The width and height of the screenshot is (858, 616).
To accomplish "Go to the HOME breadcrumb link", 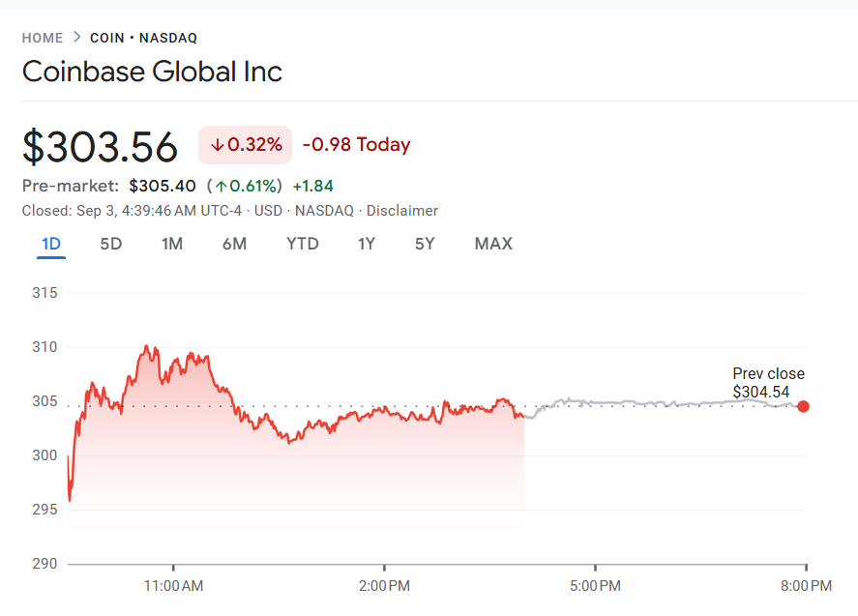I will click(43, 38).
